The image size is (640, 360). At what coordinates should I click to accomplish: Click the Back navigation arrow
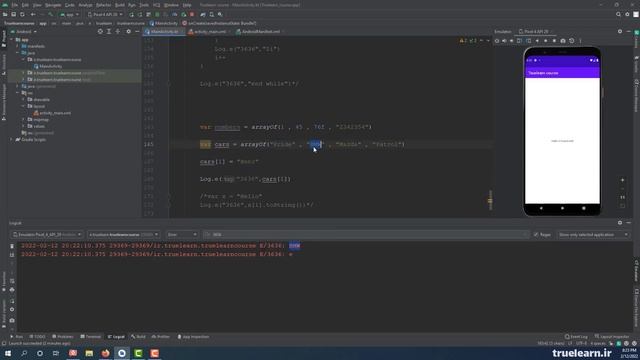[x=33, y=14]
